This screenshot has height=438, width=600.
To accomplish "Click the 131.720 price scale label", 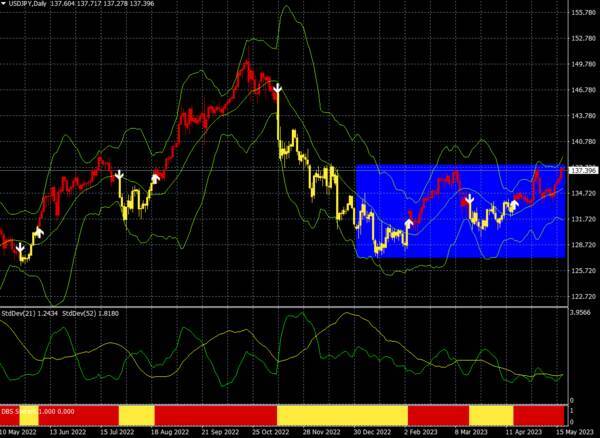I will coord(583,219).
